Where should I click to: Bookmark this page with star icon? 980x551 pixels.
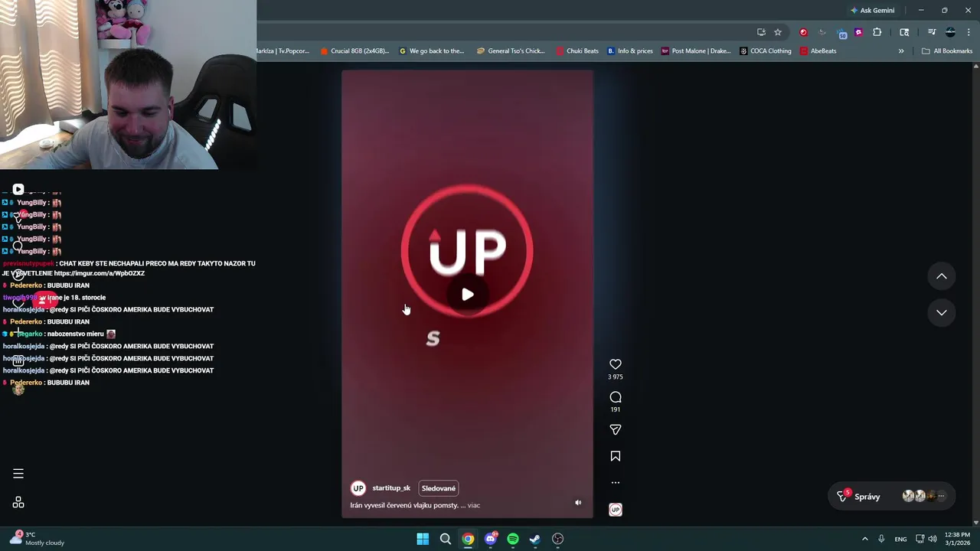pos(778,32)
